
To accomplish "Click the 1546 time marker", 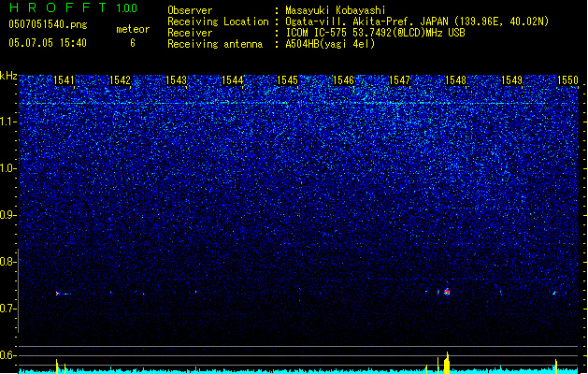I will tap(344, 80).
